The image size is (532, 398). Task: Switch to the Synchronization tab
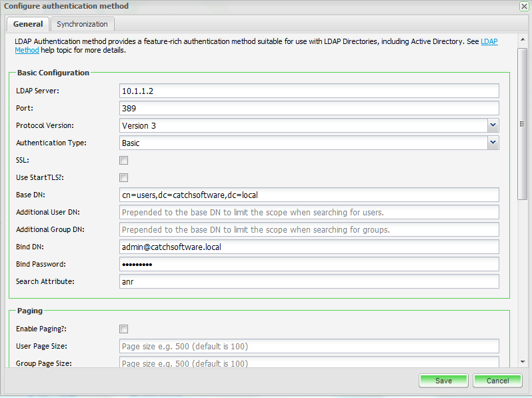click(x=82, y=24)
